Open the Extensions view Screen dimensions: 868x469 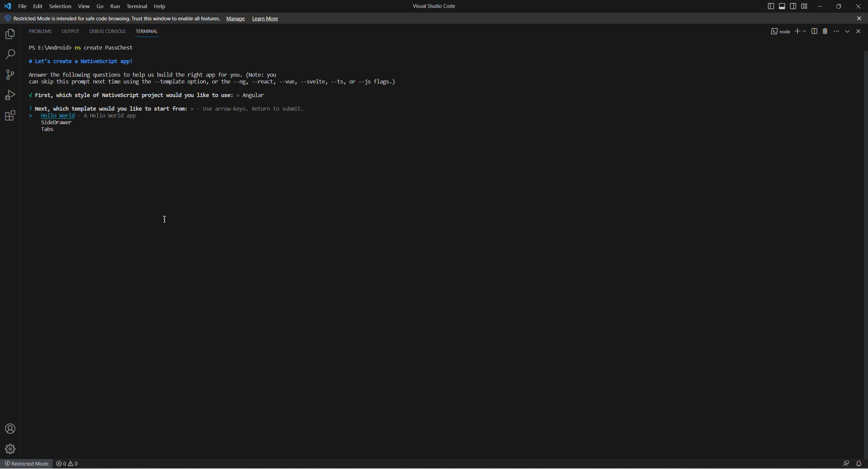coord(10,115)
